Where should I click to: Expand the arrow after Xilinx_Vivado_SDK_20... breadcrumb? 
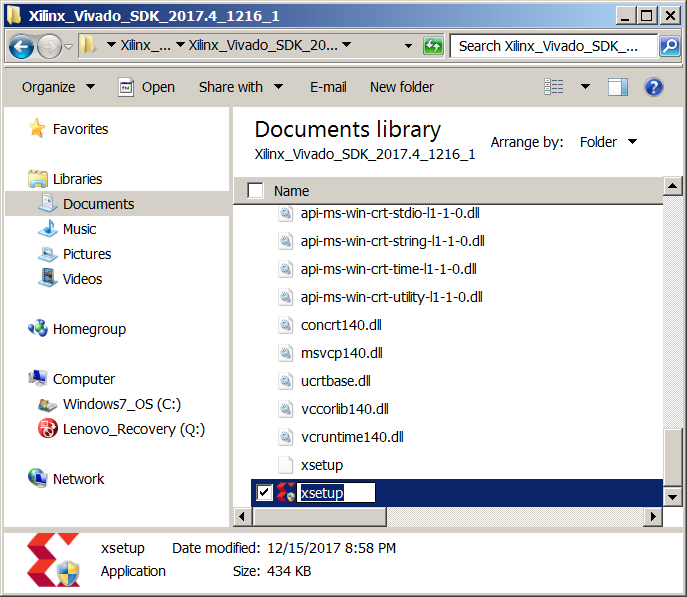(347, 45)
